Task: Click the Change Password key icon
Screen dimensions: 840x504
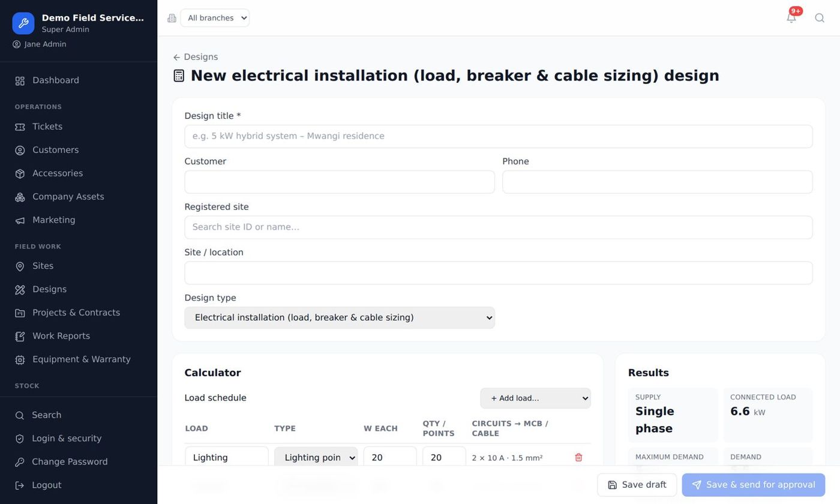Action: 20,462
